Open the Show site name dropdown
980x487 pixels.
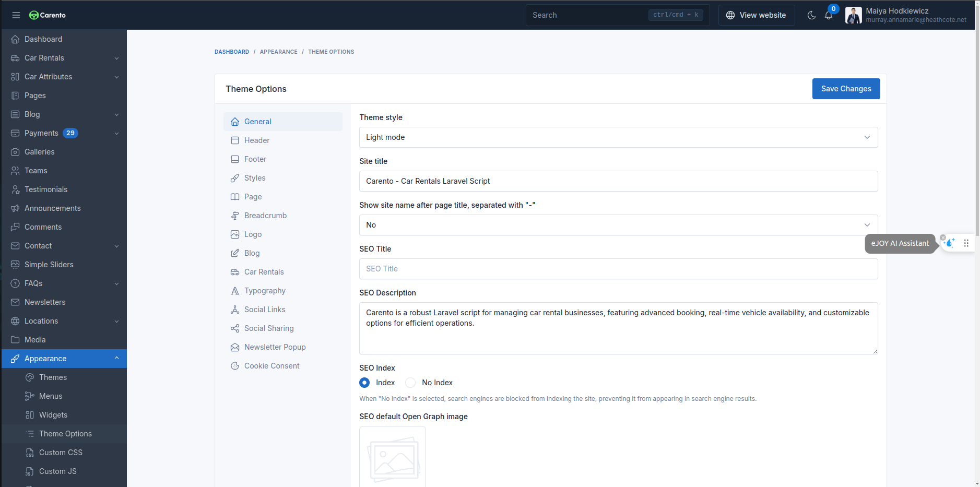pos(619,225)
